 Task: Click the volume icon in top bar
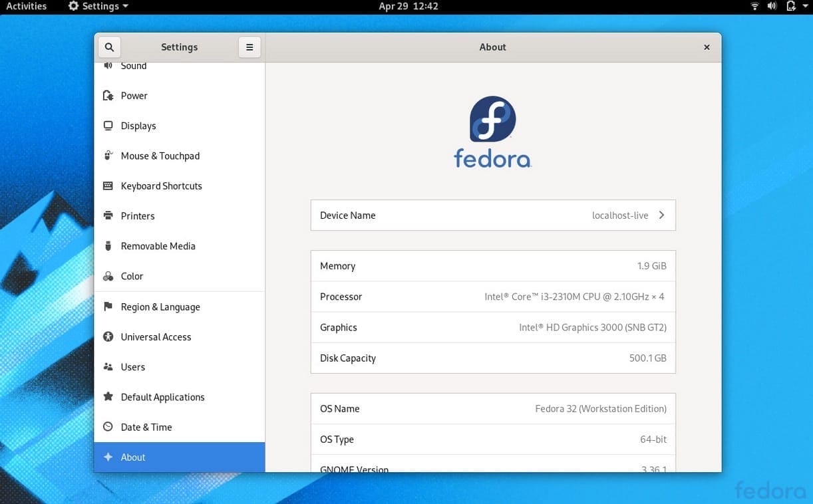(772, 6)
